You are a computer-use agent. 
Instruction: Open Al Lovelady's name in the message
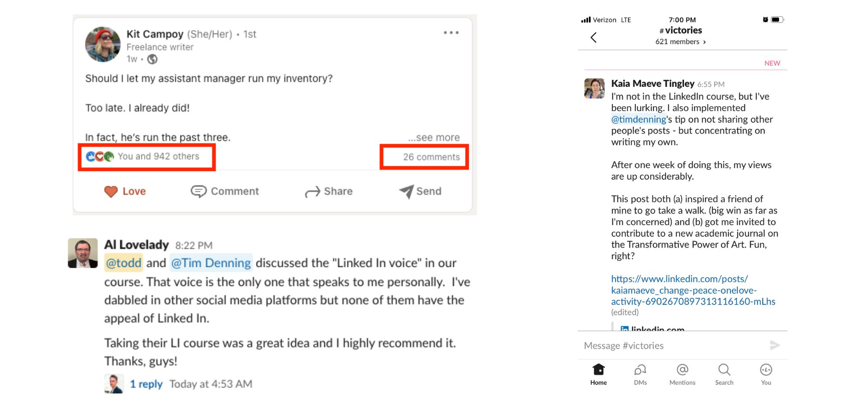point(136,245)
